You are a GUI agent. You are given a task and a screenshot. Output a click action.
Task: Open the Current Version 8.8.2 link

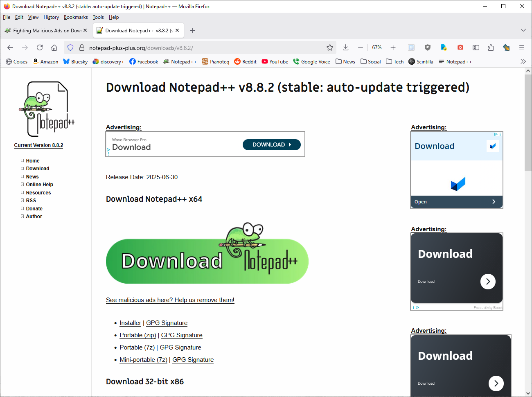point(38,145)
